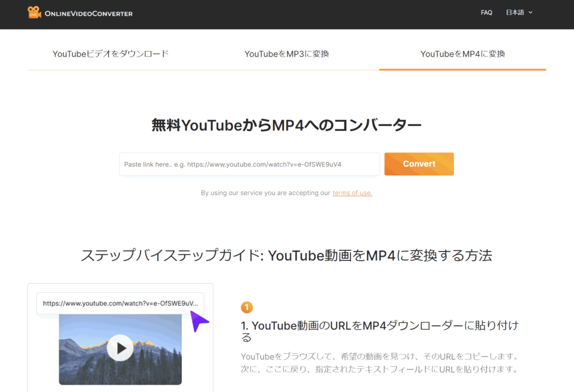Viewport: 574px width, 392px height.
Task: Click the play button on mountain video
Action: point(120,348)
